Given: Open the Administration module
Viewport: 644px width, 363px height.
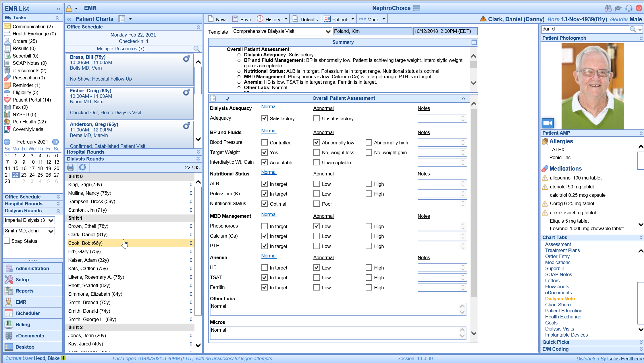Looking at the screenshot, I should click(x=33, y=268).
